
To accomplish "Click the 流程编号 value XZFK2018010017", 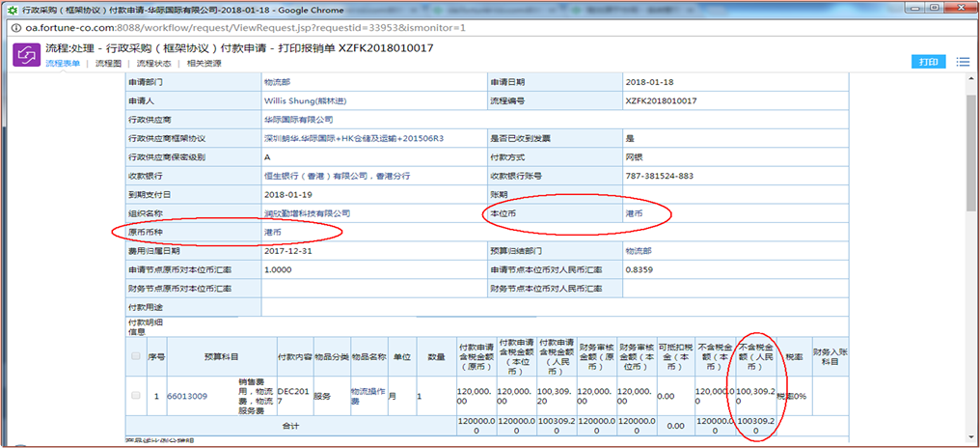I will 661,100.
